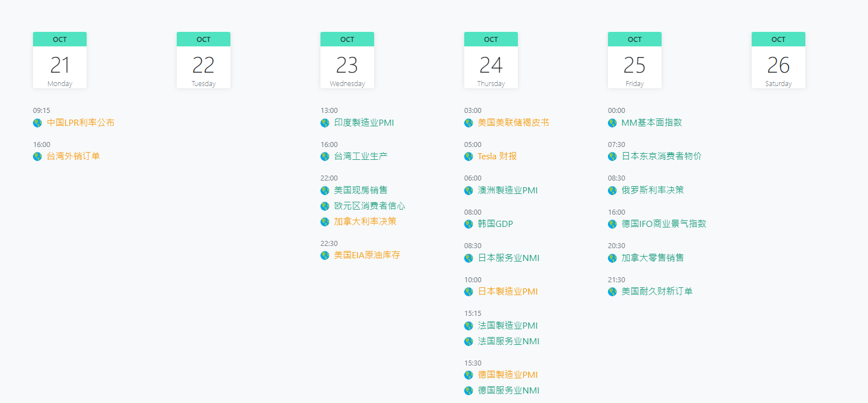Open the 德国服务业NMI event
The height and width of the screenshot is (403, 868).
[508, 390]
